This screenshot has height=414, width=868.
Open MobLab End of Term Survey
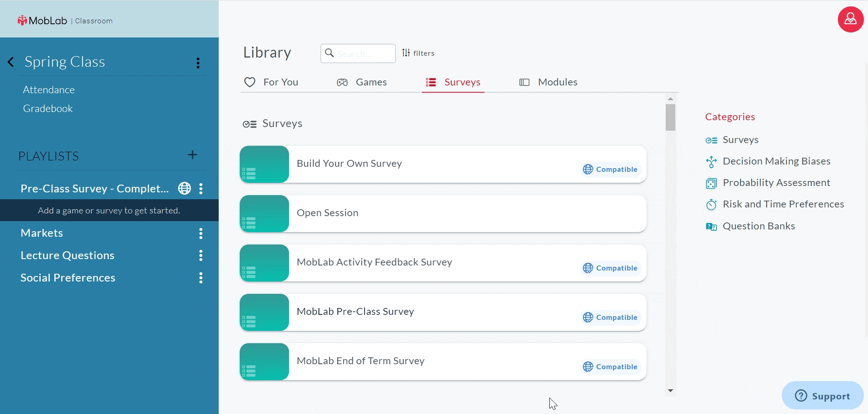point(443,361)
